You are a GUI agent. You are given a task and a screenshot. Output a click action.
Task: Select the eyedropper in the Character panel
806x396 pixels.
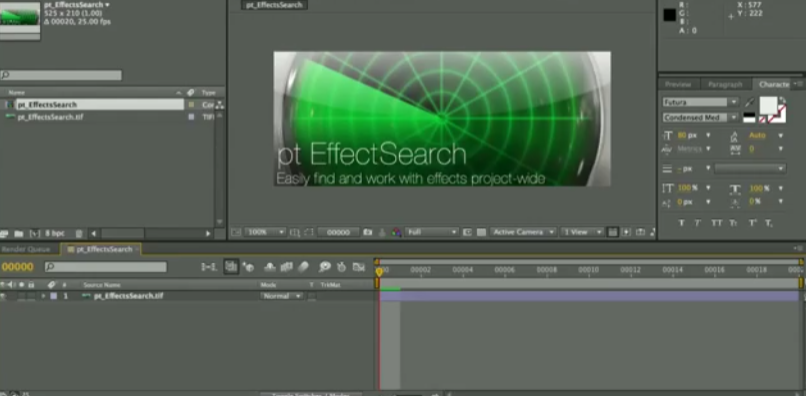point(749,102)
